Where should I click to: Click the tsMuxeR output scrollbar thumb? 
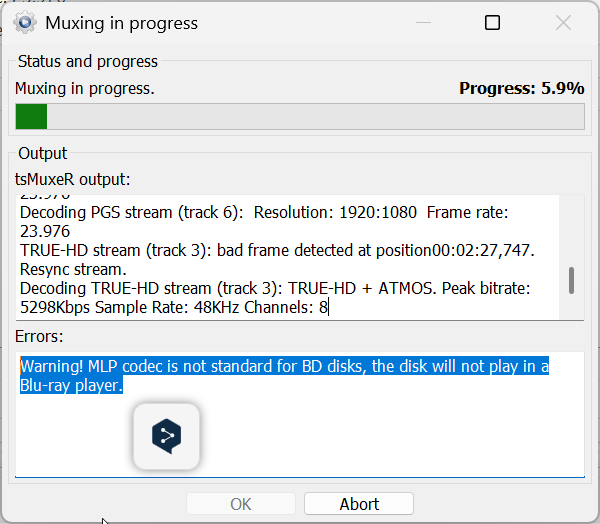click(571, 280)
